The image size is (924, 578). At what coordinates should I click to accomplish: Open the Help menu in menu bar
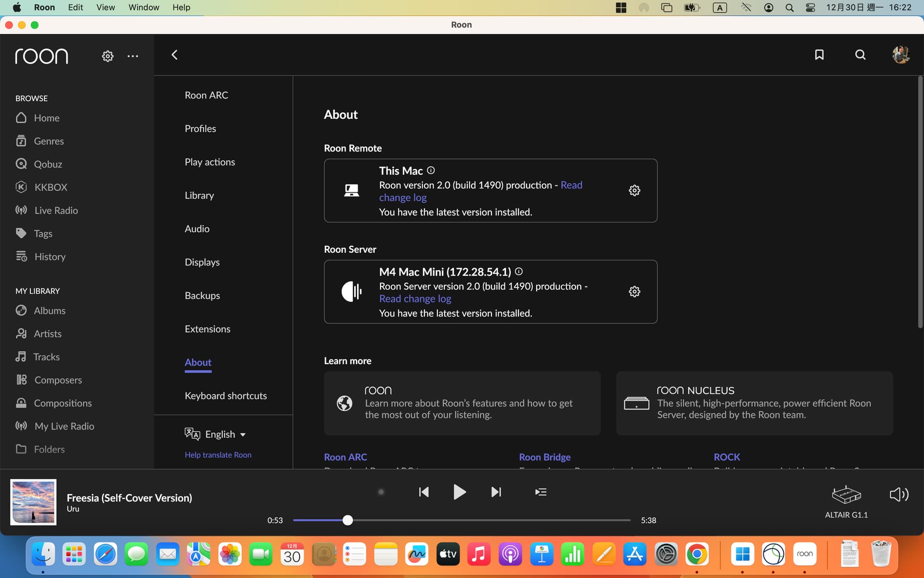click(181, 7)
